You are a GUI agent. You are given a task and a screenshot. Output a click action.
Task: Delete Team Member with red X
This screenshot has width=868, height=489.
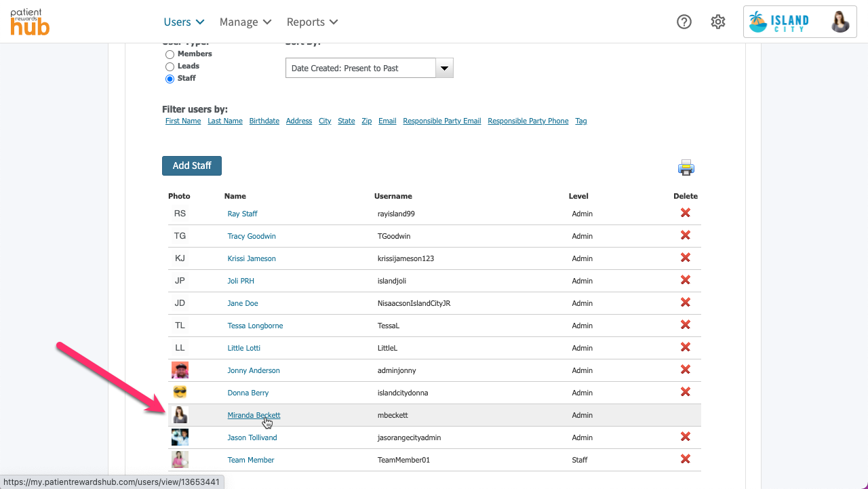tap(686, 459)
